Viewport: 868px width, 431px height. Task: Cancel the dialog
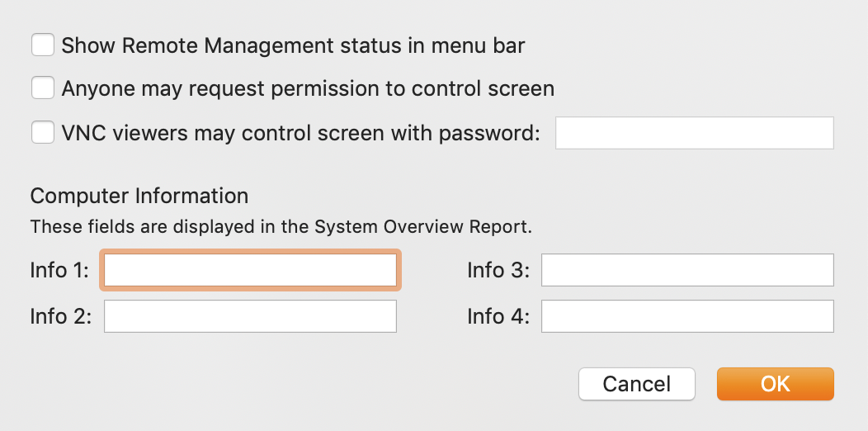[637, 384]
